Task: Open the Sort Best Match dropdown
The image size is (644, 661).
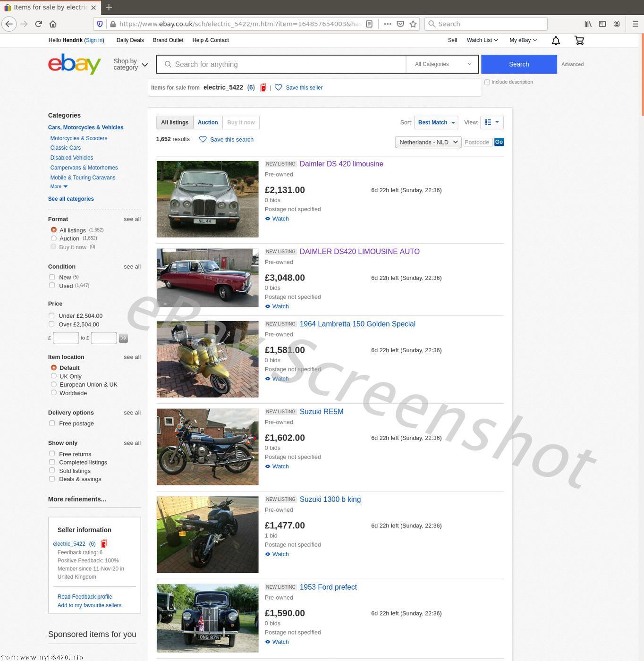Action: click(x=436, y=123)
